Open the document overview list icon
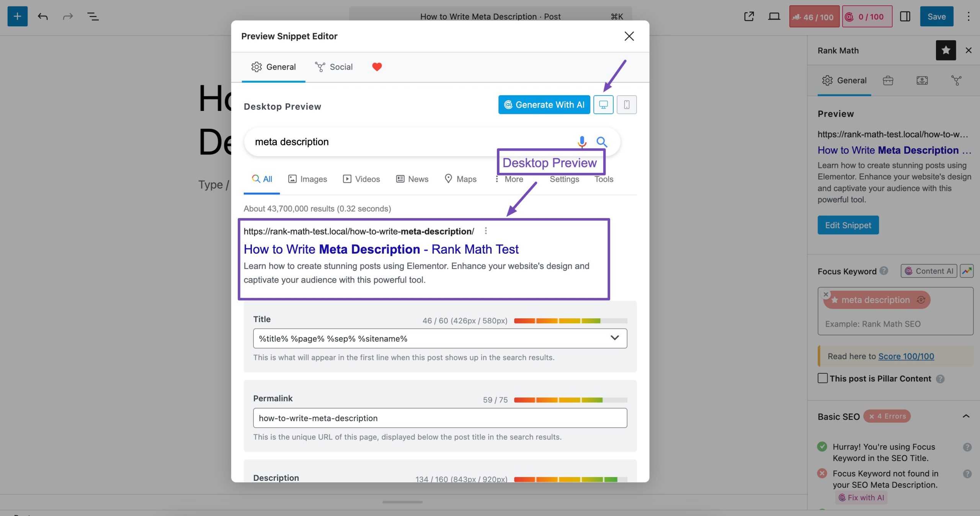Screen dimensions: 980x516 (93, 16)
